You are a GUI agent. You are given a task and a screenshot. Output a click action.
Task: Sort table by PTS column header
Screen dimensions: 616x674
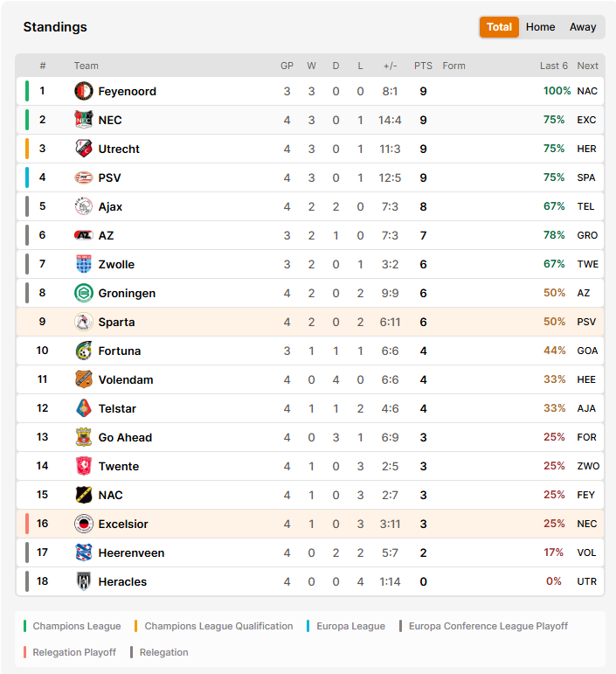click(423, 66)
